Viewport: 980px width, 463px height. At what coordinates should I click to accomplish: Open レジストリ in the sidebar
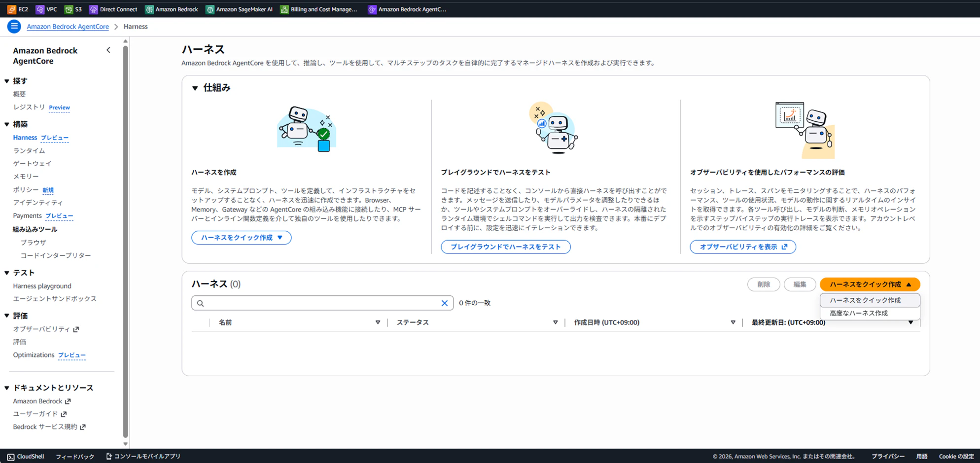click(x=29, y=107)
